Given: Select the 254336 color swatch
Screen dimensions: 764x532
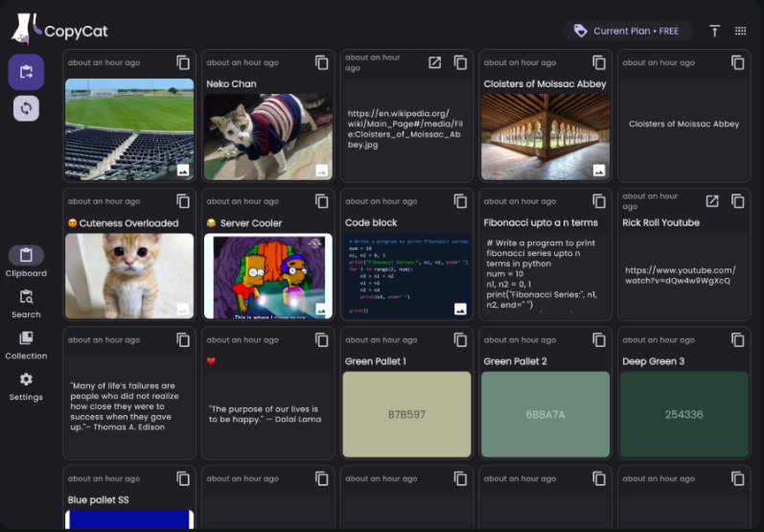Looking at the screenshot, I should (x=684, y=415).
